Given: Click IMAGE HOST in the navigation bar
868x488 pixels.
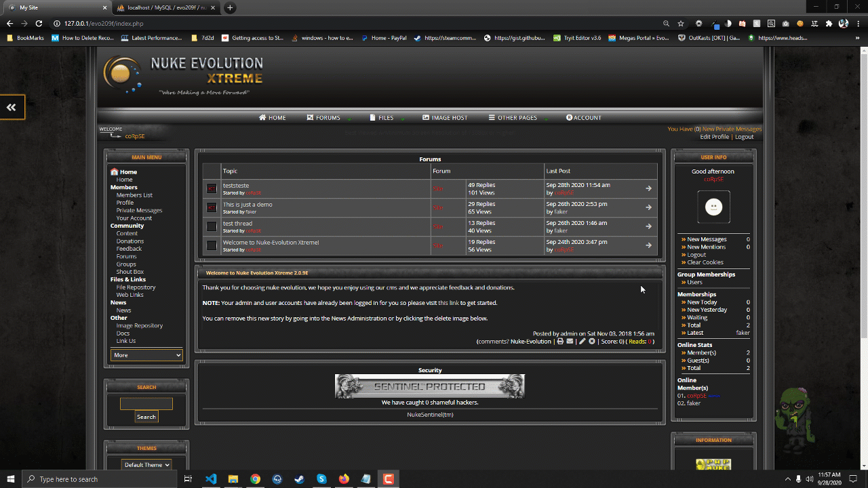Looking at the screenshot, I should tap(445, 118).
